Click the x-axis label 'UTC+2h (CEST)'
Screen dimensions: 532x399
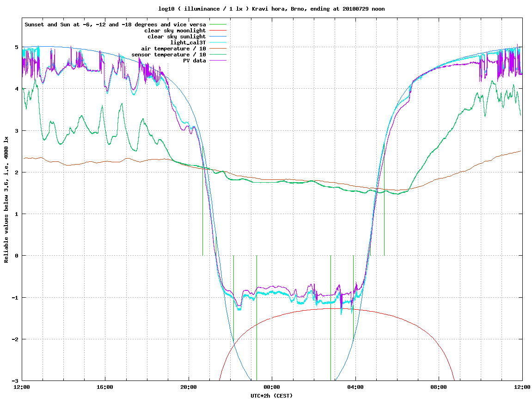coord(271,396)
